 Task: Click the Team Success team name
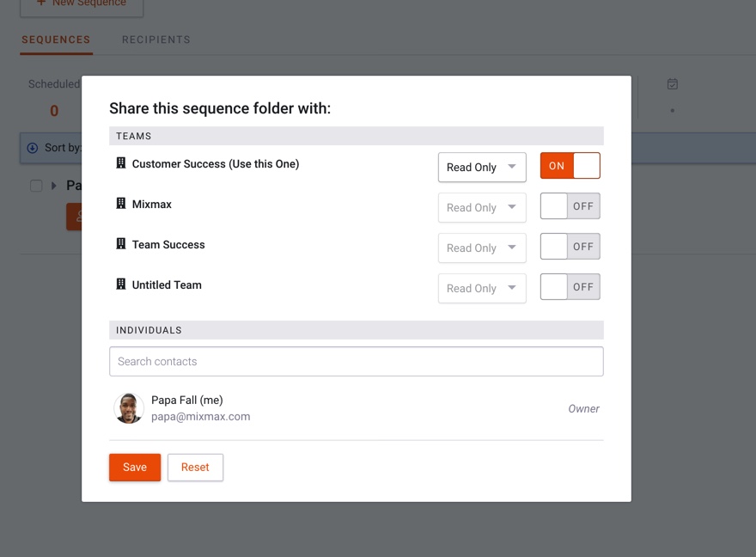(x=168, y=245)
